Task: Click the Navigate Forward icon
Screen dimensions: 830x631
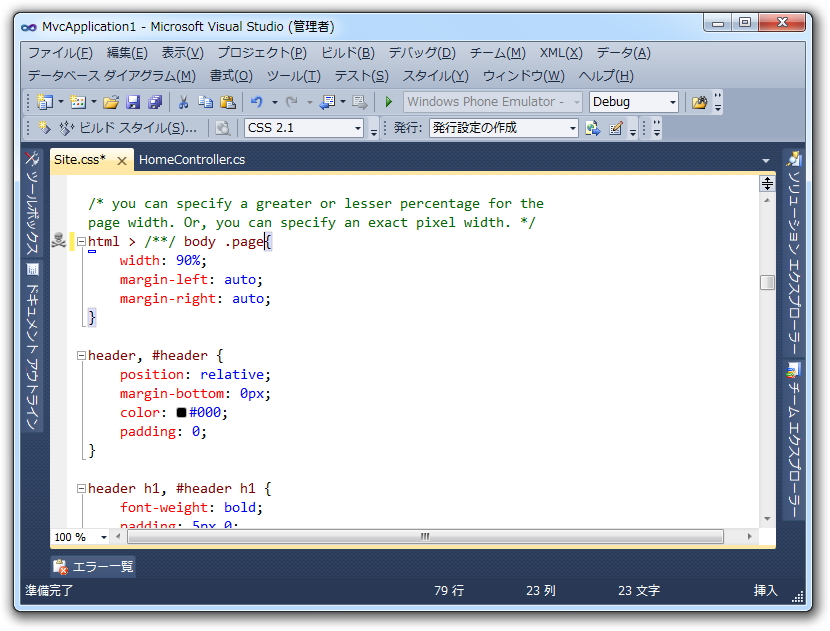Action: click(359, 102)
